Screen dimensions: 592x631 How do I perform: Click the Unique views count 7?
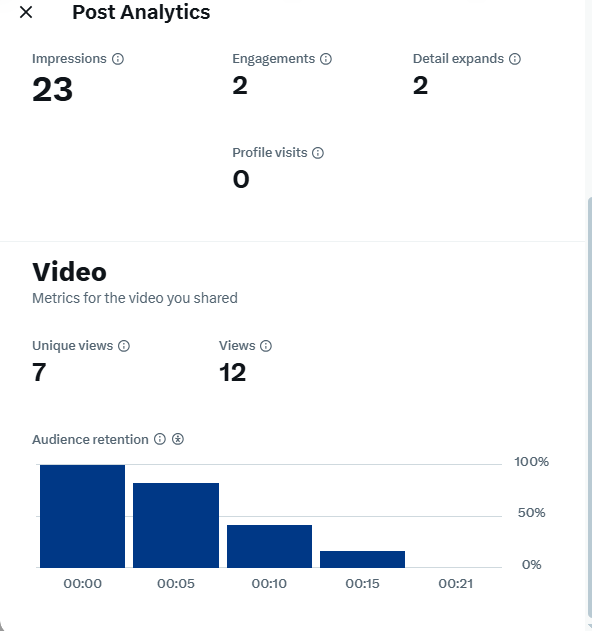(39, 372)
